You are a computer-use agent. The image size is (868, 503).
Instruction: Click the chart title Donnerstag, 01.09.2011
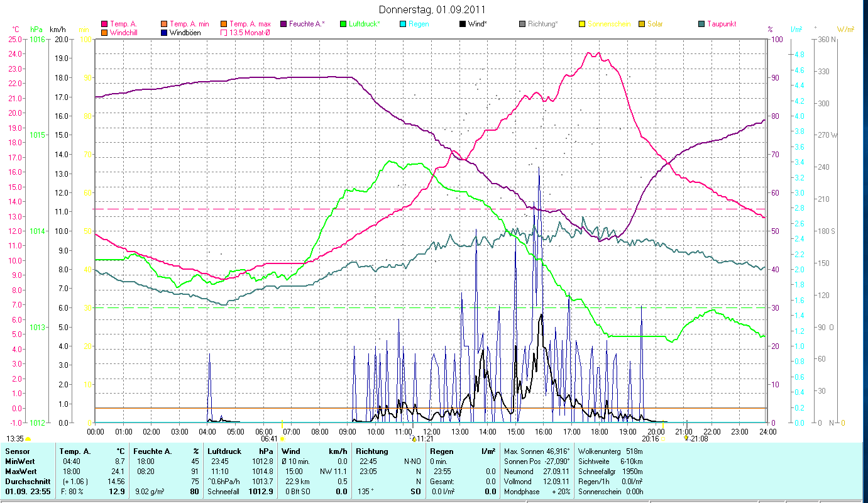click(x=432, y=9)
